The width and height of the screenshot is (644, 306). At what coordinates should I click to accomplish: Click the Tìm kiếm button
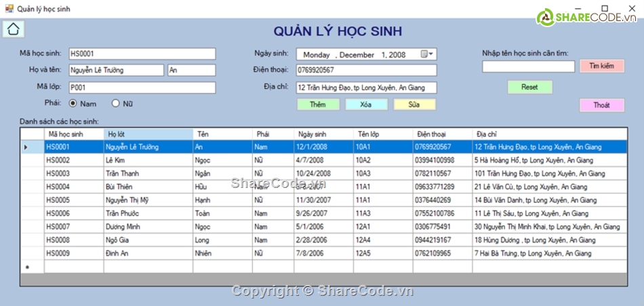coord(602,66)
